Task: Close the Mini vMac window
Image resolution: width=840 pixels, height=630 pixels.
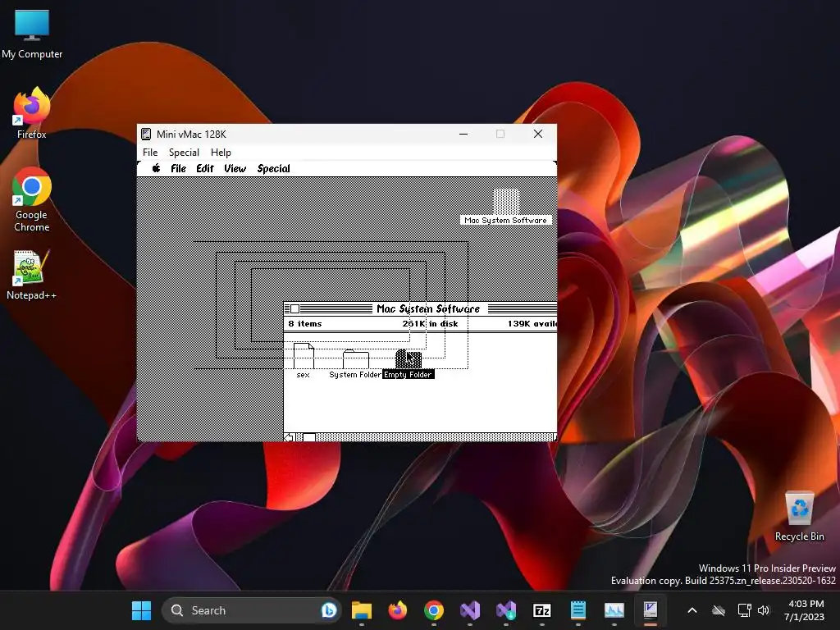Action: (538, 134)
